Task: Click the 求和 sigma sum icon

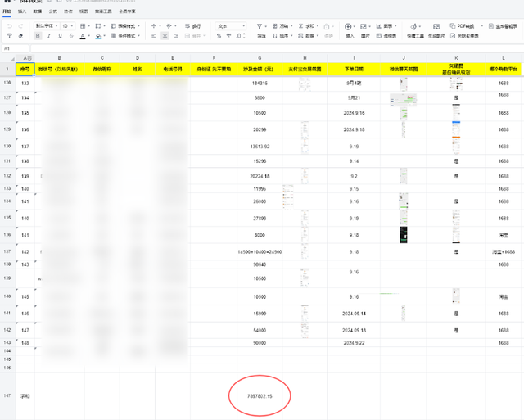Action: click(300, 26)
